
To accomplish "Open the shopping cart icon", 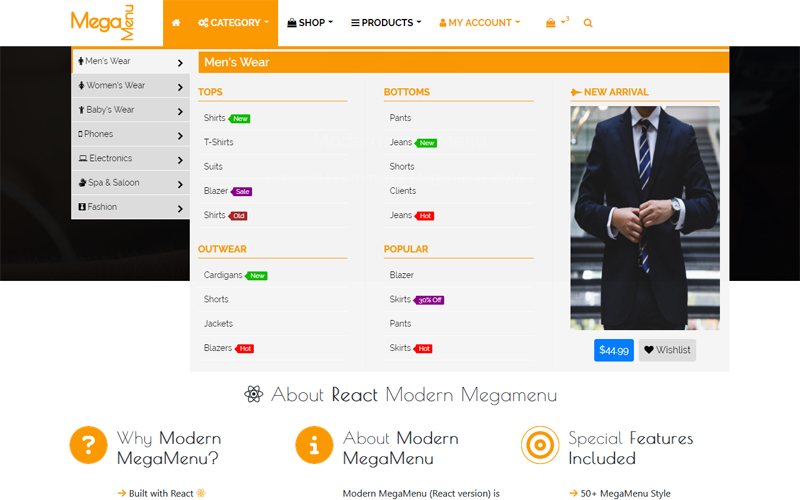I will (551, 23).
